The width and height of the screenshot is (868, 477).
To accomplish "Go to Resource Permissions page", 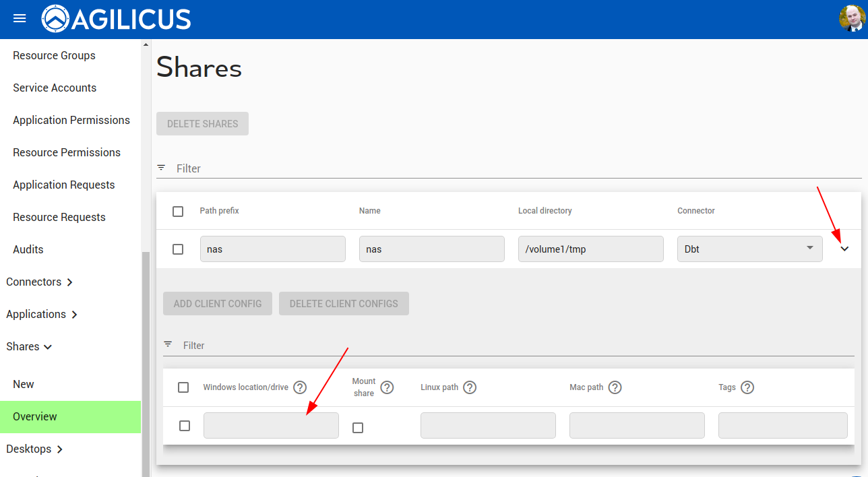I will [67, 152].
